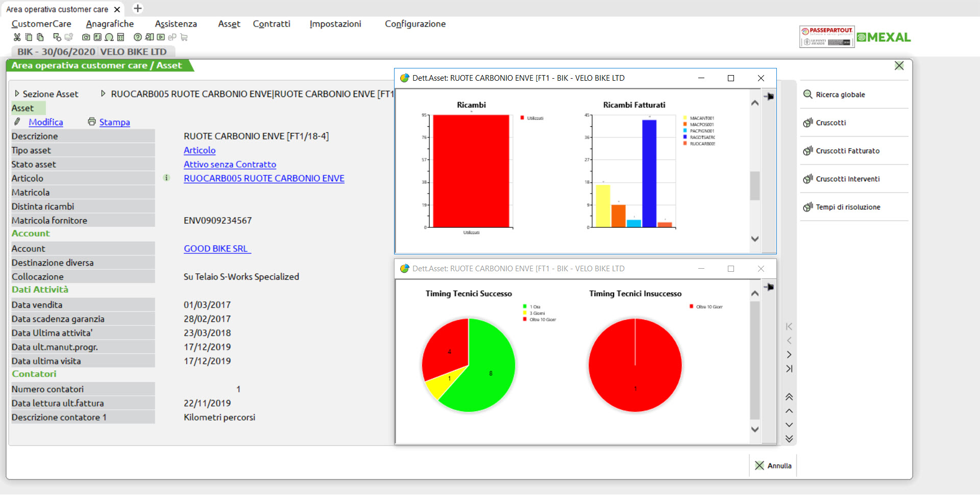
Task: Expand the Sezione Asset section
Action: [x=17, y=94]
